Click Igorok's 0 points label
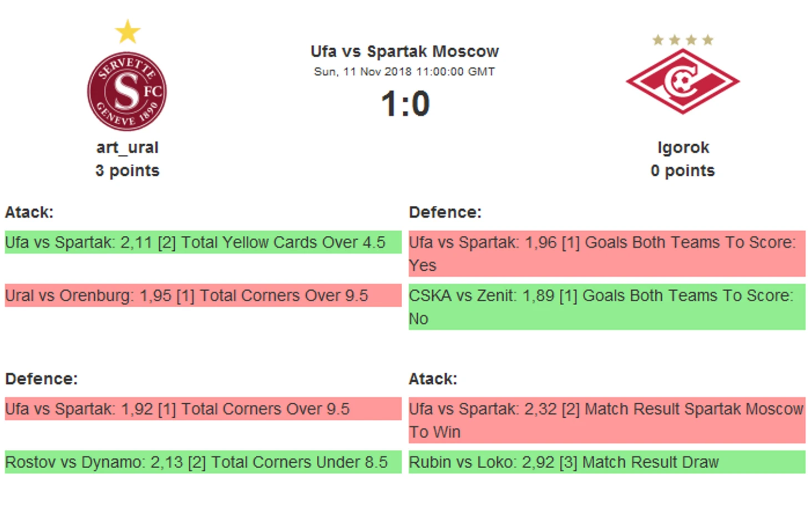 click(683, 170)
